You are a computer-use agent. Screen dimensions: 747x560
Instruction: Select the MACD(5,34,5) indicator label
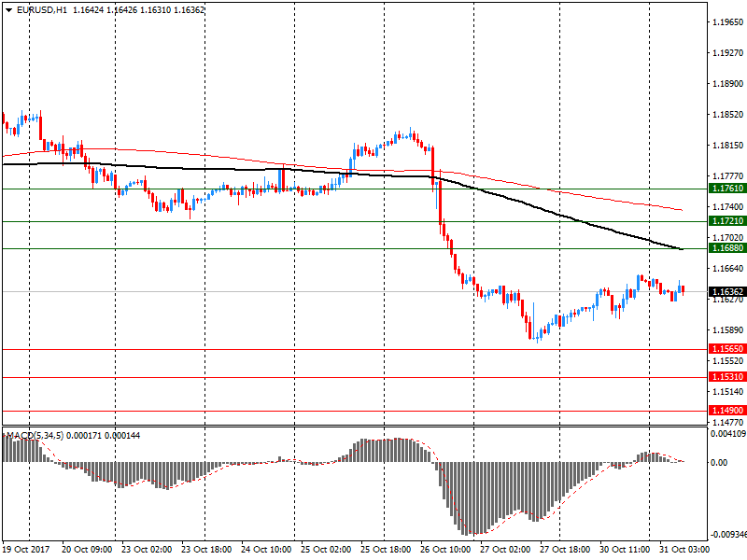coord(35,435)
